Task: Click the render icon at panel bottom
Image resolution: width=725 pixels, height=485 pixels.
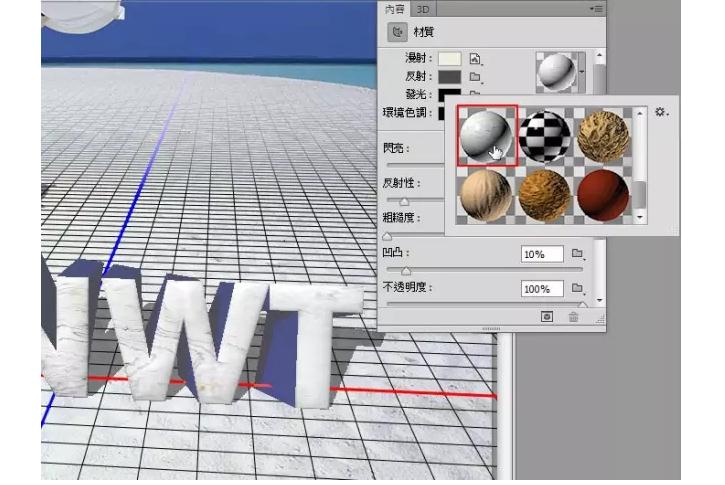Action: [x=547, y=317]
